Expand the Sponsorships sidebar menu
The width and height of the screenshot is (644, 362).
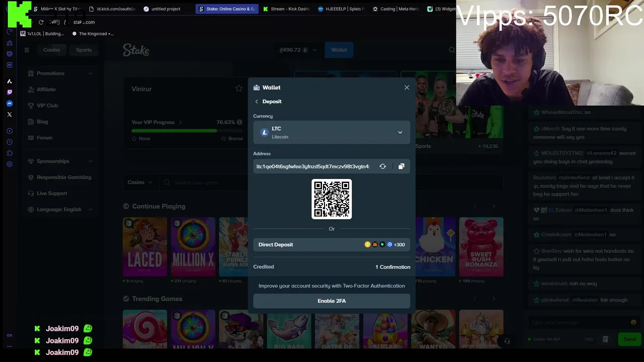60,161
